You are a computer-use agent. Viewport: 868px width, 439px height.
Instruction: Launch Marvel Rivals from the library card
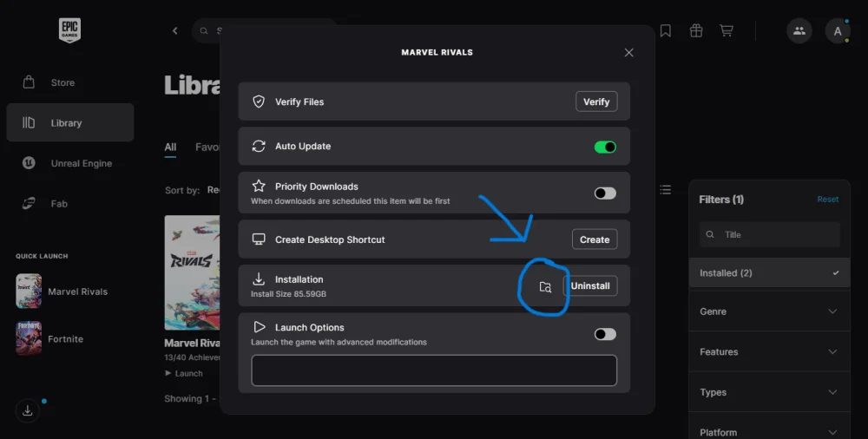(x=184, y=374)
